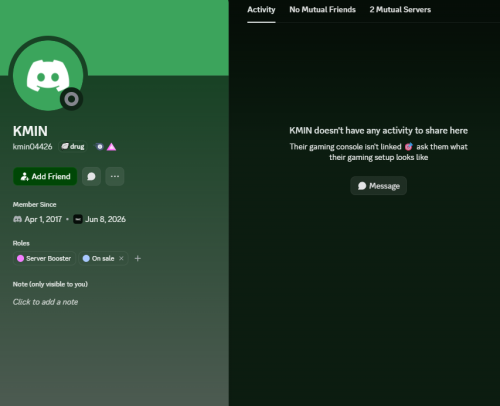Click the pink triangle boost badge

coord(111,147)
